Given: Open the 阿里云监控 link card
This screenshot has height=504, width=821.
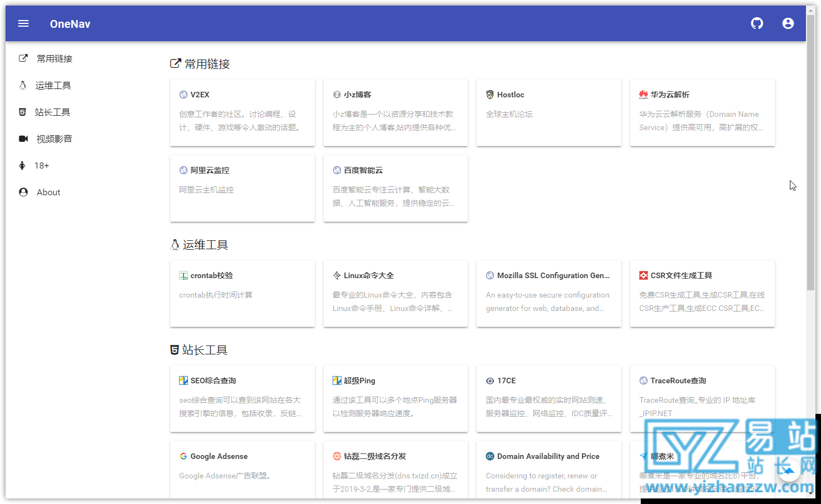Looking at the screenshot, I should coord(243,189).
